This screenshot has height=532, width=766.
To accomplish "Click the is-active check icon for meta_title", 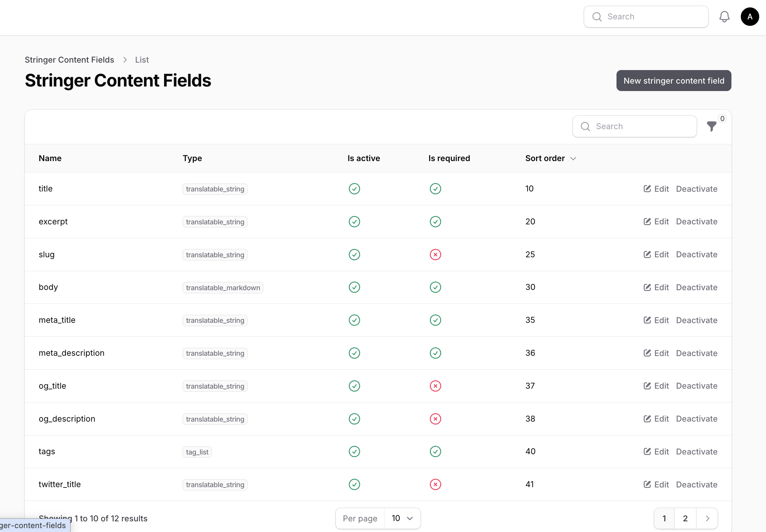I will point(354,320).
